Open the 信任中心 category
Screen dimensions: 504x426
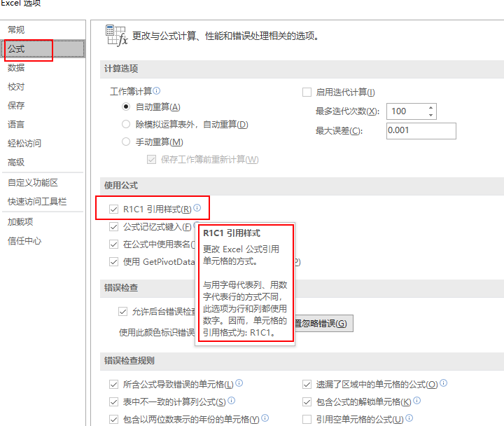(24, 240)
